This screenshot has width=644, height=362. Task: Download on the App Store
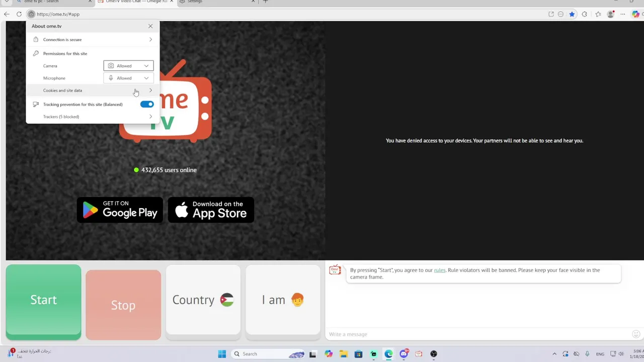point(211,210)
